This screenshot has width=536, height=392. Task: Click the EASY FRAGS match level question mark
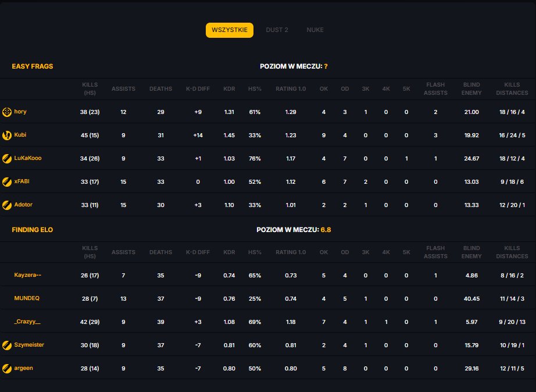326,66
